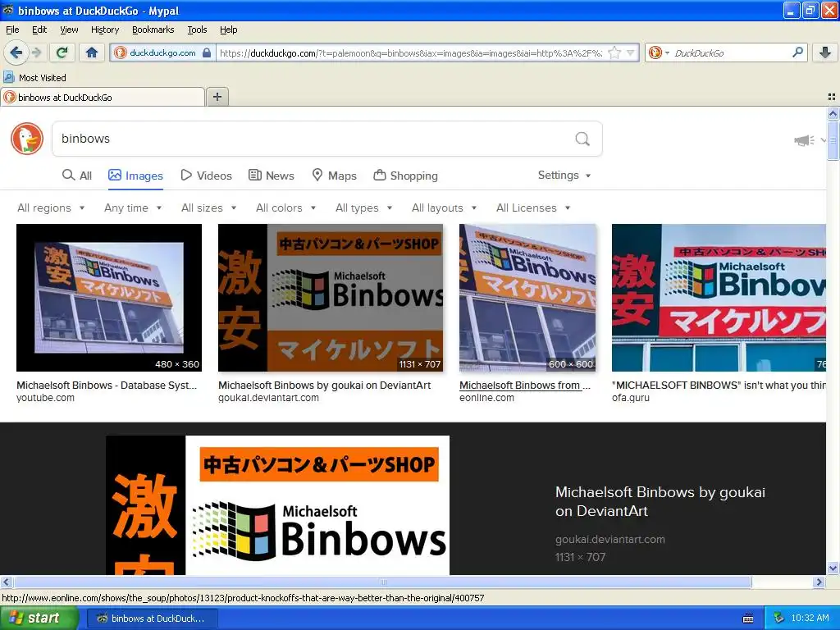840x630 pixels.
Task: Click the DuckDuckGo duck logo
Action: (x=27, y=139)
